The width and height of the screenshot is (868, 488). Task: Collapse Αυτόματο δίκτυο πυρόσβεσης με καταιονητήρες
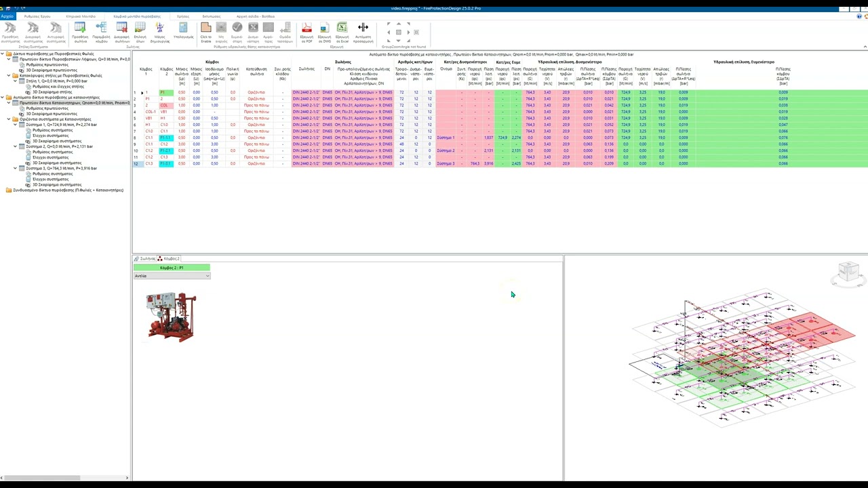[x=3, y=97]
